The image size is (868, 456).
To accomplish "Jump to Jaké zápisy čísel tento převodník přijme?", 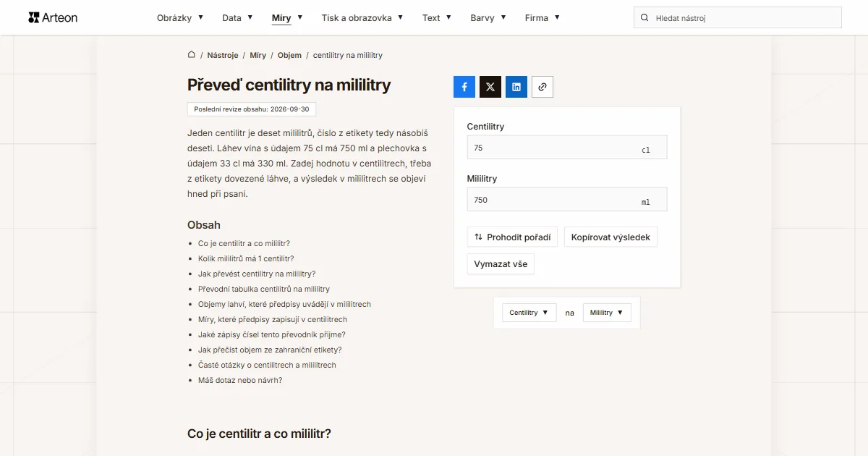I will click(272, 334).
